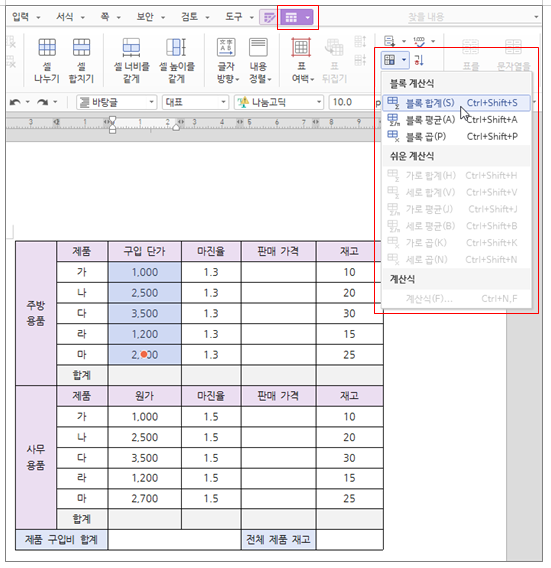Click the 표를 문자열로 convert icon
551x568 pixels.
coord(470,47)
